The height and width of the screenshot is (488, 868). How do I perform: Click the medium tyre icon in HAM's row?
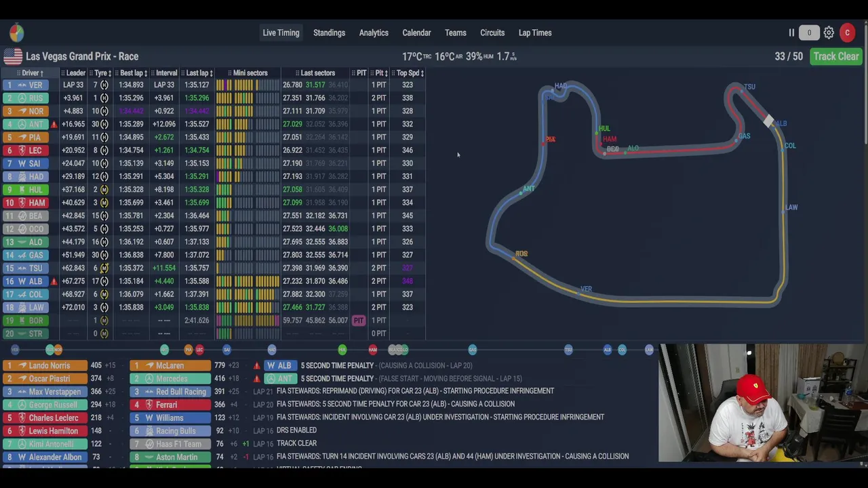pos(104,203)
